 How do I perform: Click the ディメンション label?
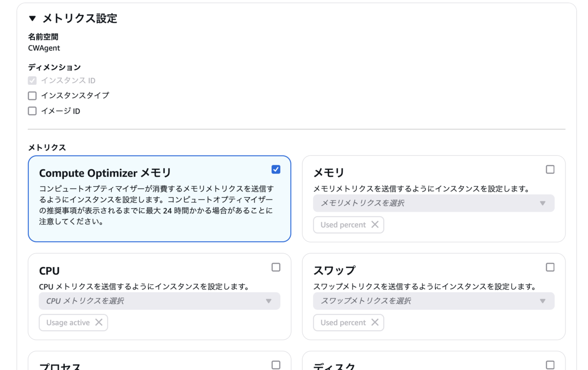point(54,67)
